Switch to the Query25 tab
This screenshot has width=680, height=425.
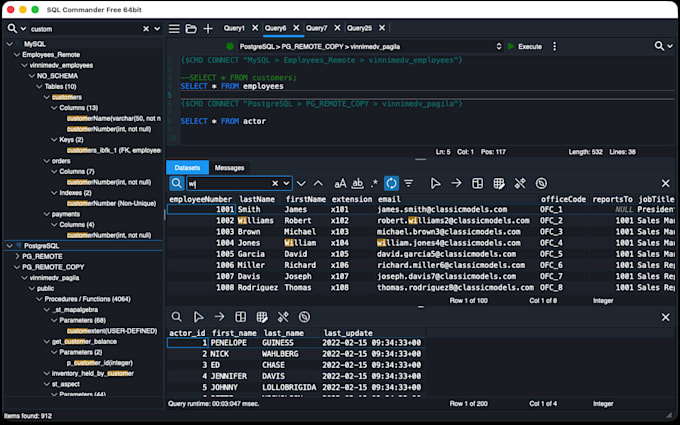click(359, 28)
